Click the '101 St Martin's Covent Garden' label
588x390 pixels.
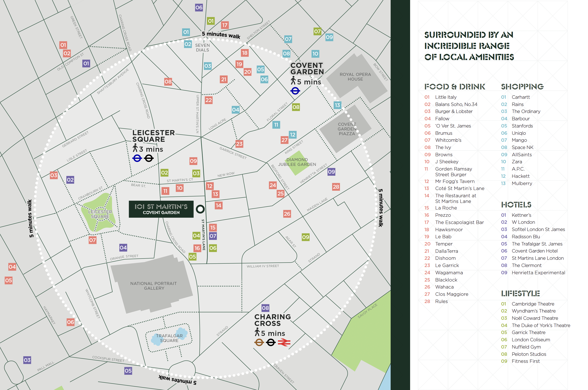point(161,209)
